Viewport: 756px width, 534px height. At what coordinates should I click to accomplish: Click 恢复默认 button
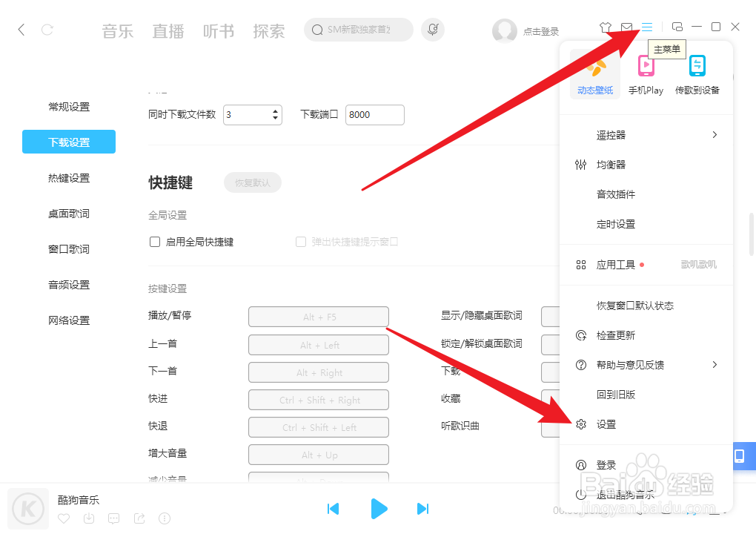(253, 183)
